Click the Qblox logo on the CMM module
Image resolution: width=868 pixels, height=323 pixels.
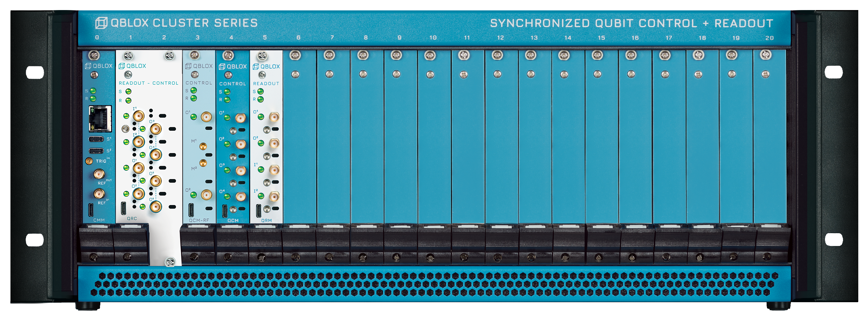click(99, 66)
